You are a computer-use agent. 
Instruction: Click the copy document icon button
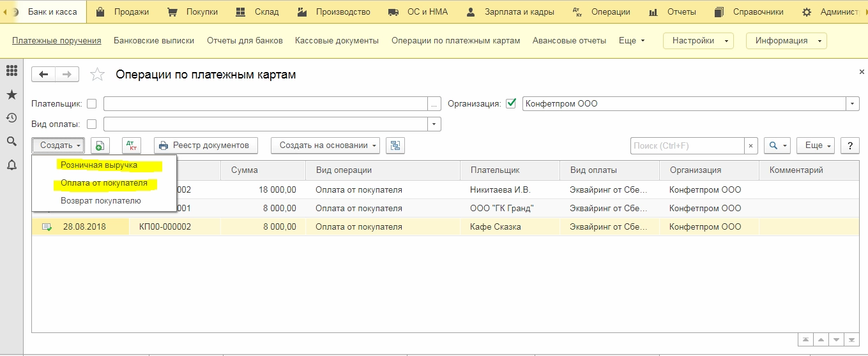100,145
